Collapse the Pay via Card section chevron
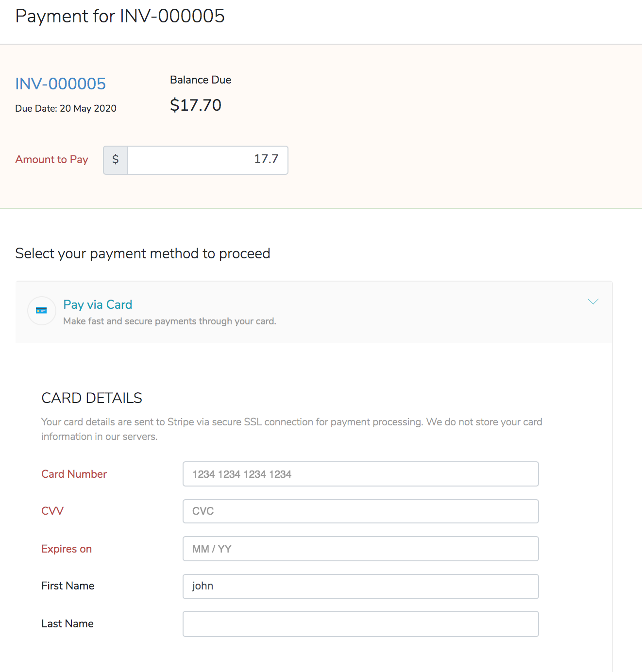642x672 pixels. click(x=593, y=302)
